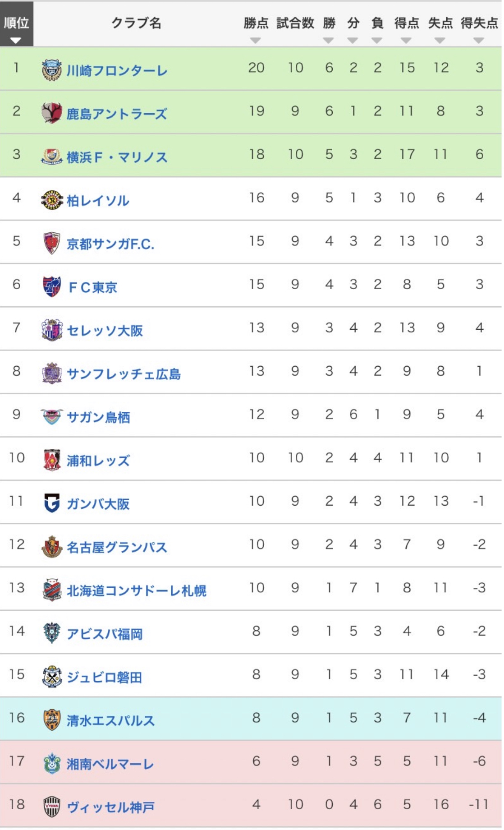Click the Vissel Kobe crest icon
This screenshot has height=830, width=504.
pos(51,807)
